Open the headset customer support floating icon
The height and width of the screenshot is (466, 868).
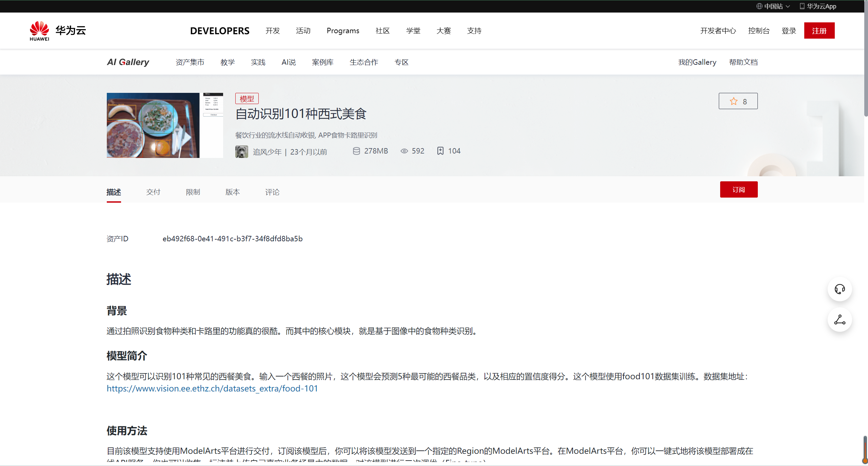click(839, 289)
